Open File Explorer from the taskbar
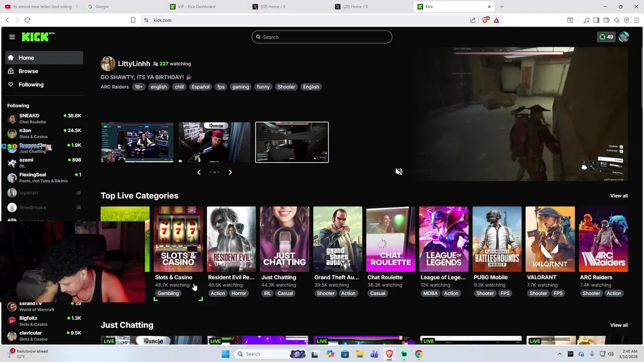 point(360,354)
